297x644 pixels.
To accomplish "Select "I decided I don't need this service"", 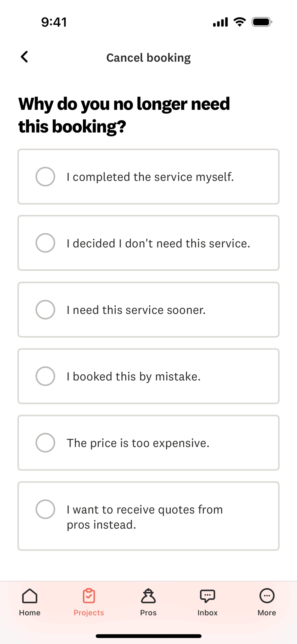I will tap(45, 243).
